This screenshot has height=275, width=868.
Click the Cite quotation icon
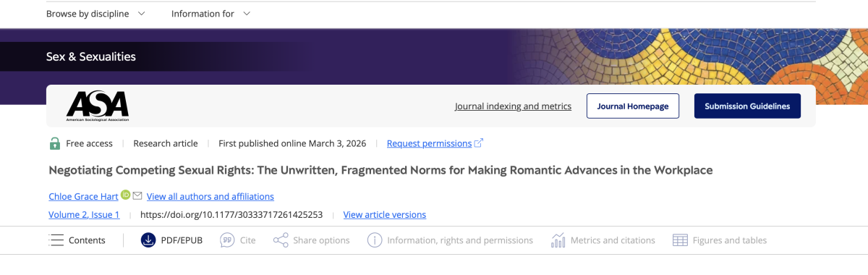coord(227,240)
